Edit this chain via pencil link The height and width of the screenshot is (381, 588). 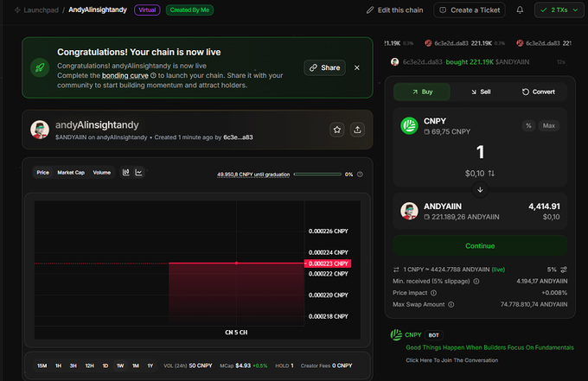click(395, 10)
